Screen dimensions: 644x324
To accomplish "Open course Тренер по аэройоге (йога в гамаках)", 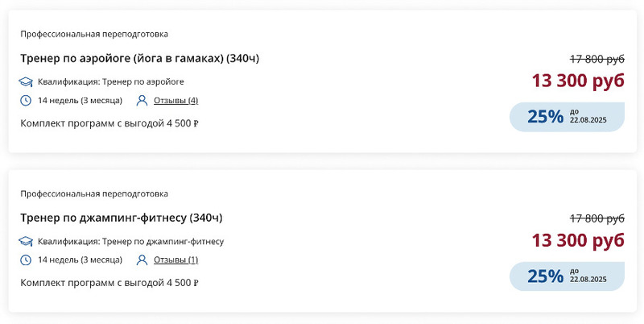I will point(139,59).
